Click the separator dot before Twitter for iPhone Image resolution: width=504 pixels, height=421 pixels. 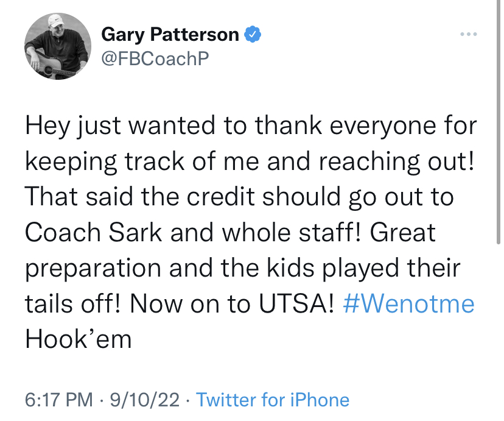point(189,400)
